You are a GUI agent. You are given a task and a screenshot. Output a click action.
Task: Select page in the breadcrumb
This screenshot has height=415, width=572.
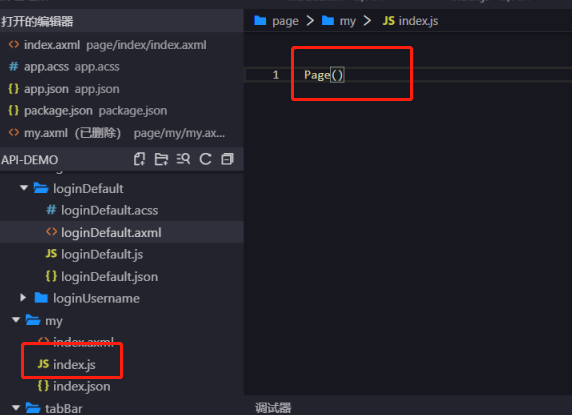285,21
